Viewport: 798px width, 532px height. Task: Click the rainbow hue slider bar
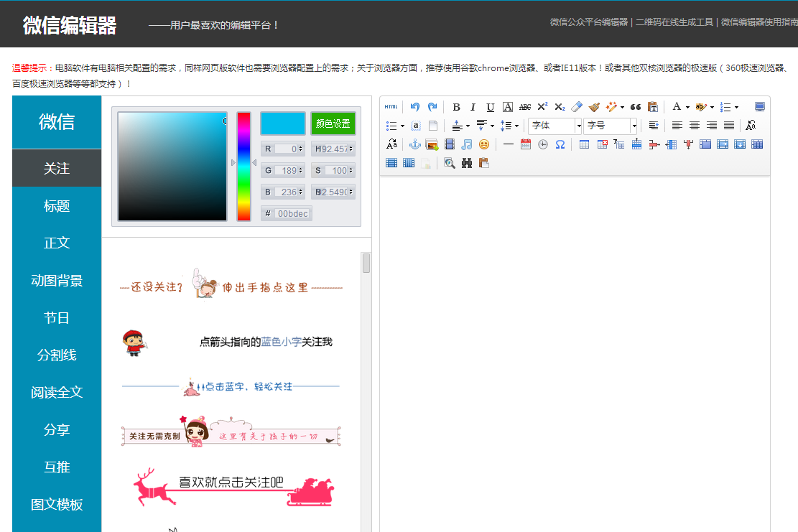click(x=243, y=167)
